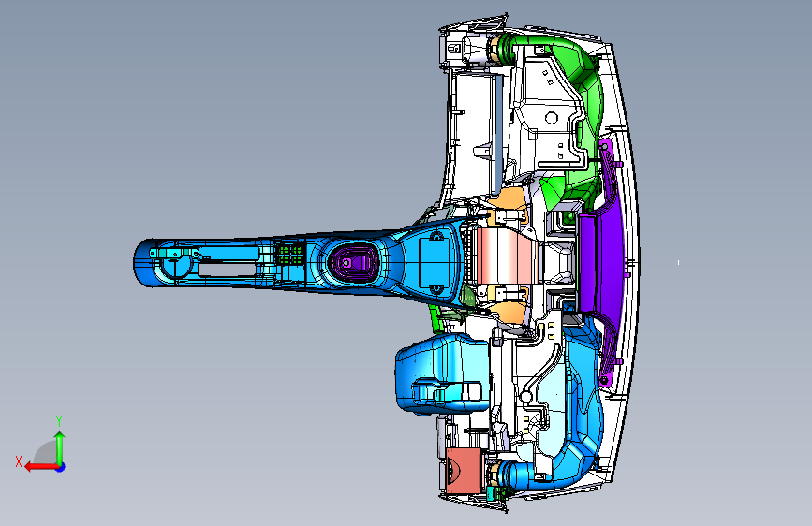Select the blue rounded housing below the console

coord(442,373)
